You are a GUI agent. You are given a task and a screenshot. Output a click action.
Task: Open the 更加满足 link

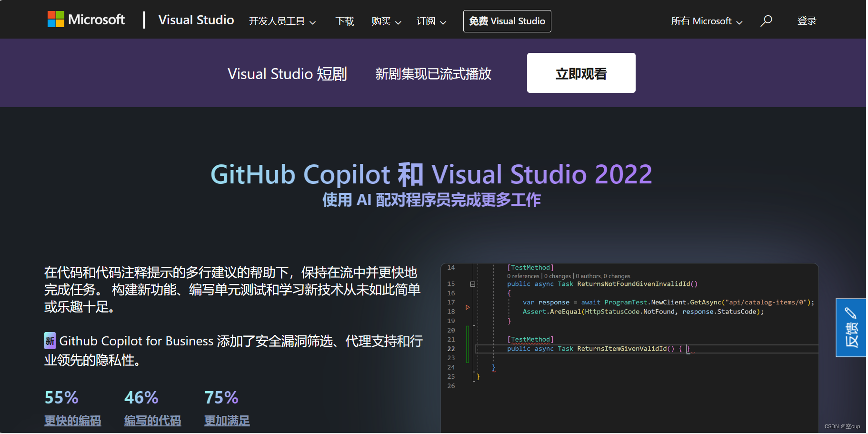[227, 421]
